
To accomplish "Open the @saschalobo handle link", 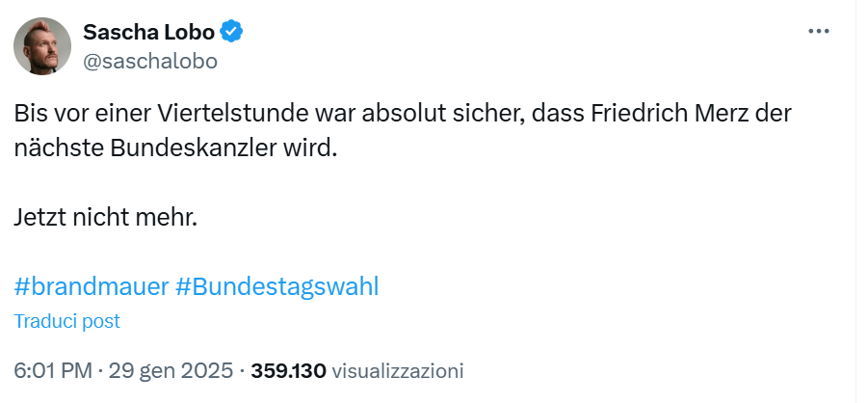I will point(150,61).
